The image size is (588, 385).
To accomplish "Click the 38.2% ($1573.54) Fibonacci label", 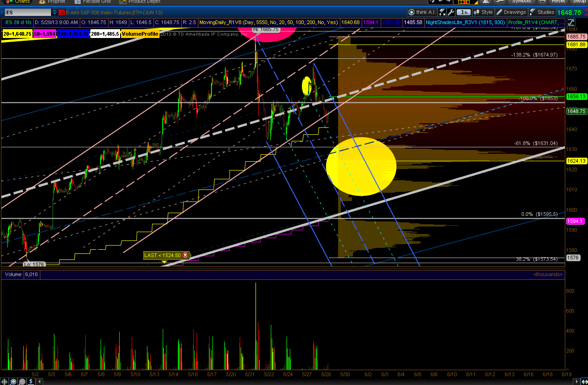I will (536, 259).
